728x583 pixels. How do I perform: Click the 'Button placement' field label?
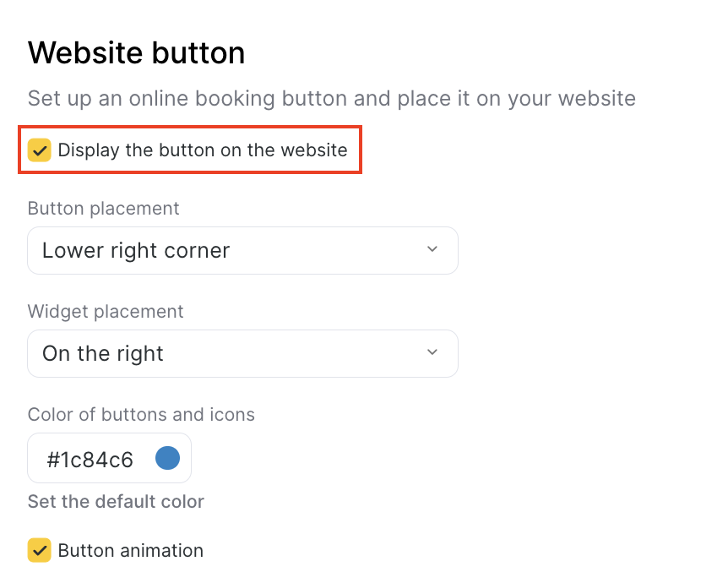tap(103, 209)
